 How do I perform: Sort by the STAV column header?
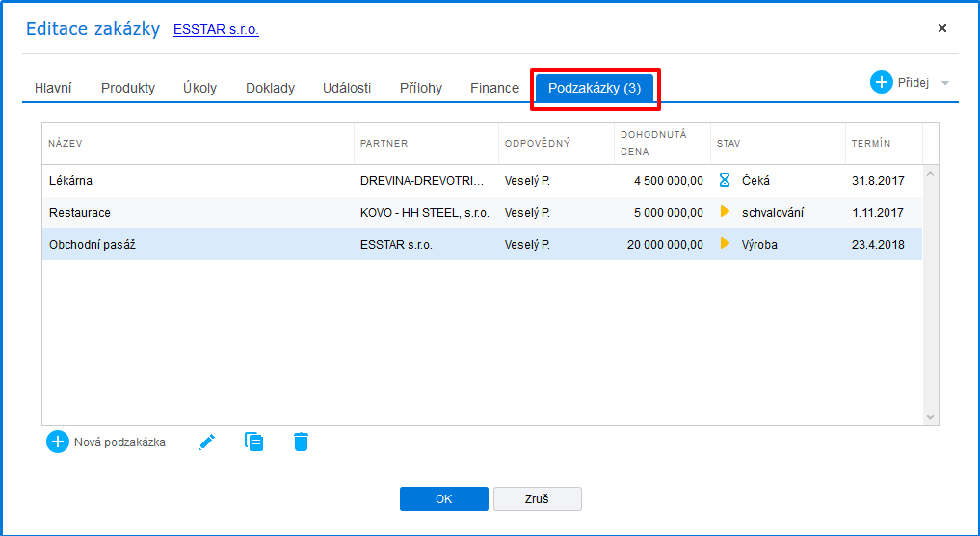(x=778, y=144)
